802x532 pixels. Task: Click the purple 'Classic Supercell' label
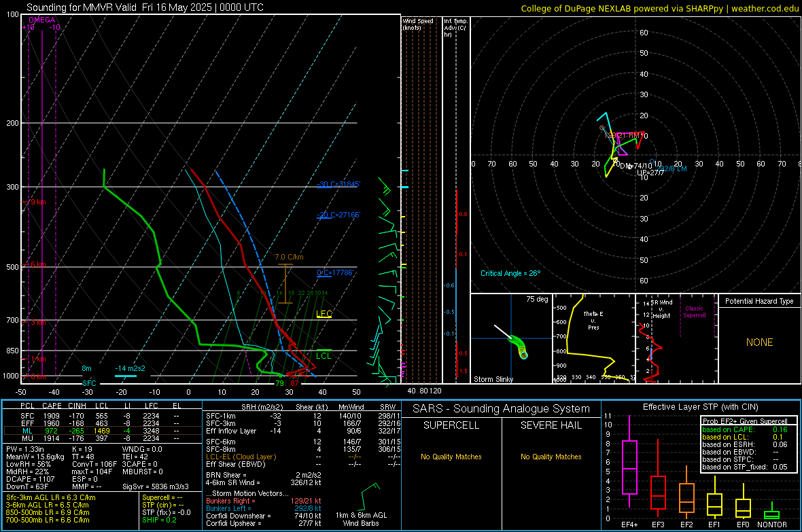(x=695, y=312)
